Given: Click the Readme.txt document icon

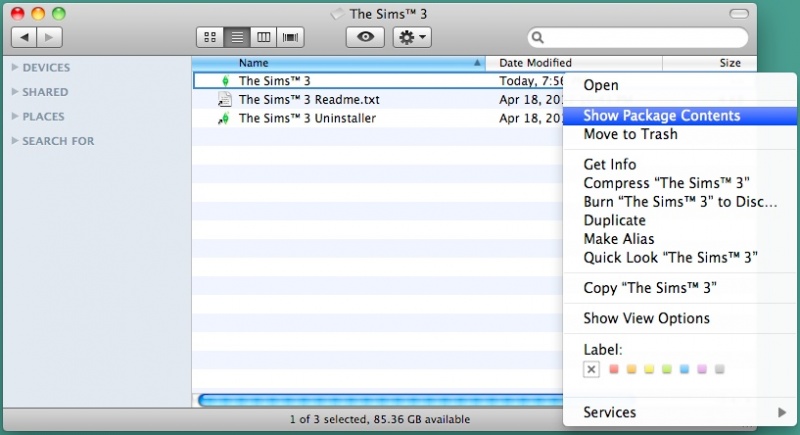Looking at the screenshot, I should pos(224,99).
